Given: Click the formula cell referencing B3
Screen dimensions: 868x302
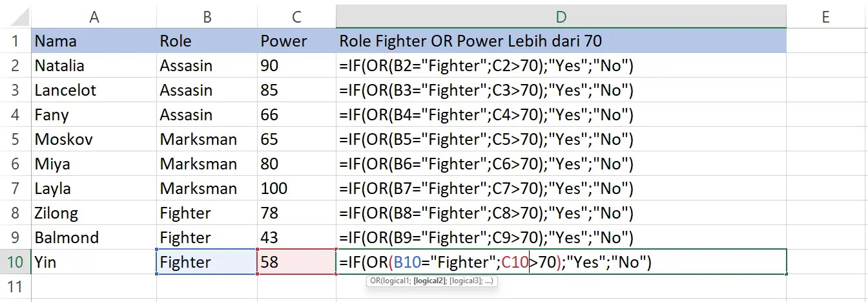Looking at the screenshot, I should (x=561, y=90).
